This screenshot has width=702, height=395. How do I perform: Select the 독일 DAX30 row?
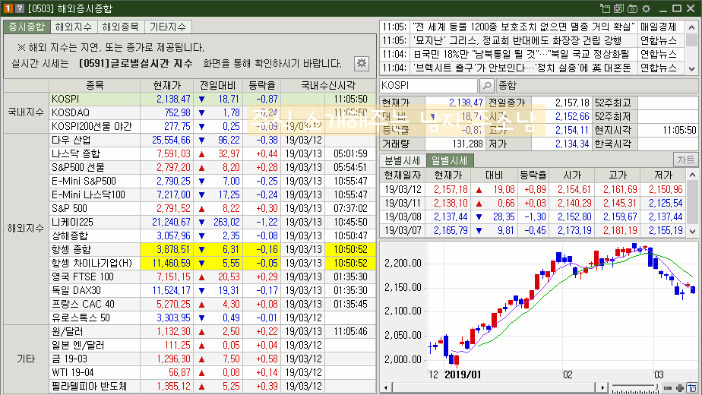click(x=212, y=290)
